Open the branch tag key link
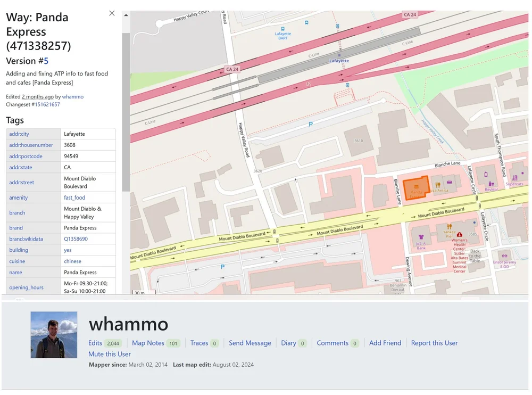The image size is (532, 395). (x=17, y=213)
